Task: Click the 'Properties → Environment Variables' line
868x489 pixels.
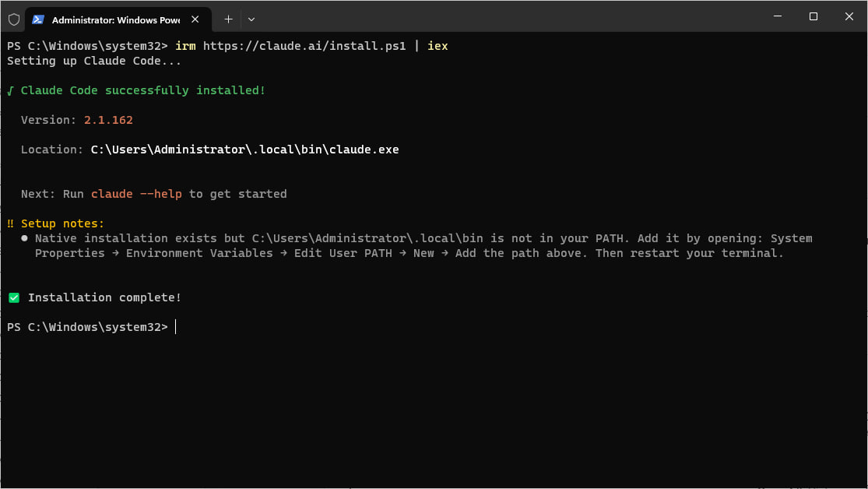Action: coord(409,253)
